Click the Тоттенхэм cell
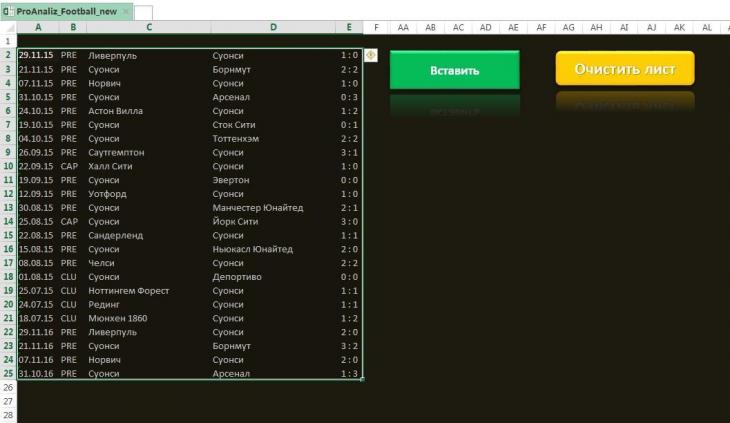Viewport: 730px width, 423px height. [273, 139]
